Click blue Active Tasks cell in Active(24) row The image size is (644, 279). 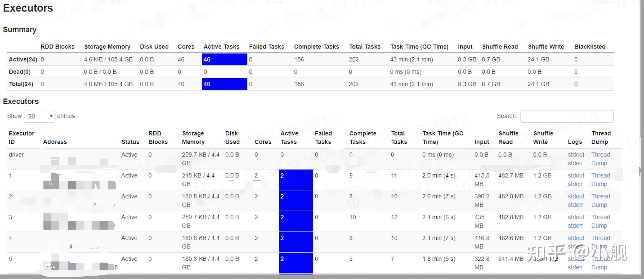[x=225, y=59]
